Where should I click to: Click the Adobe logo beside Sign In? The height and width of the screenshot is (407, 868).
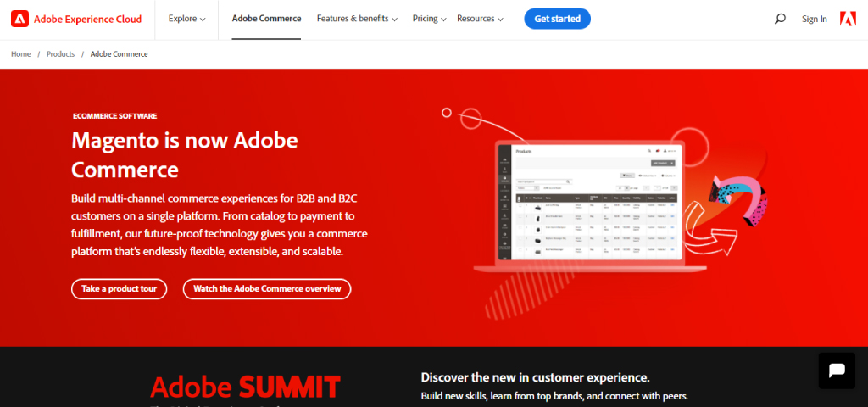pos(848,19)
